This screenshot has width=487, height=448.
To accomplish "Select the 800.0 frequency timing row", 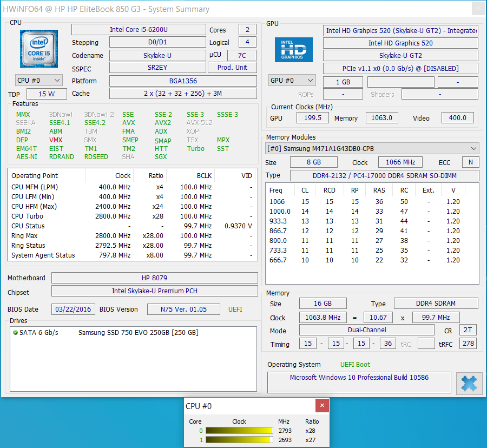I will [x=371, y=241].
